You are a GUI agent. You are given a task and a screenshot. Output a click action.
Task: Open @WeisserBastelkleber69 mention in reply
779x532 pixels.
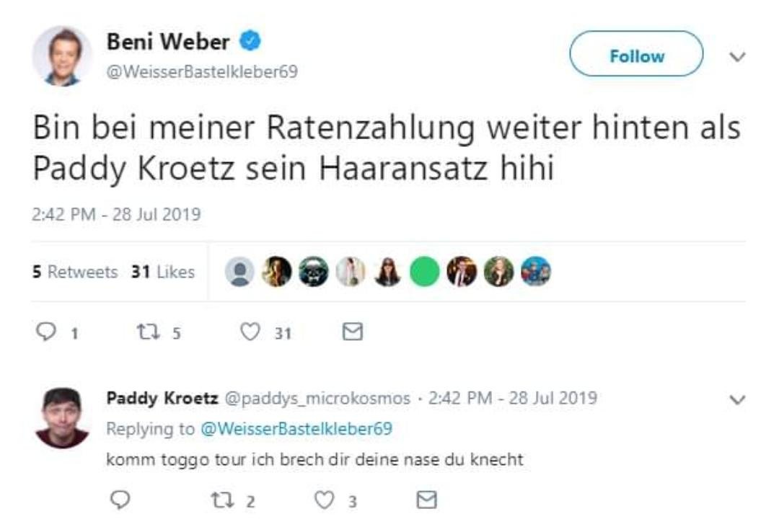294,429
